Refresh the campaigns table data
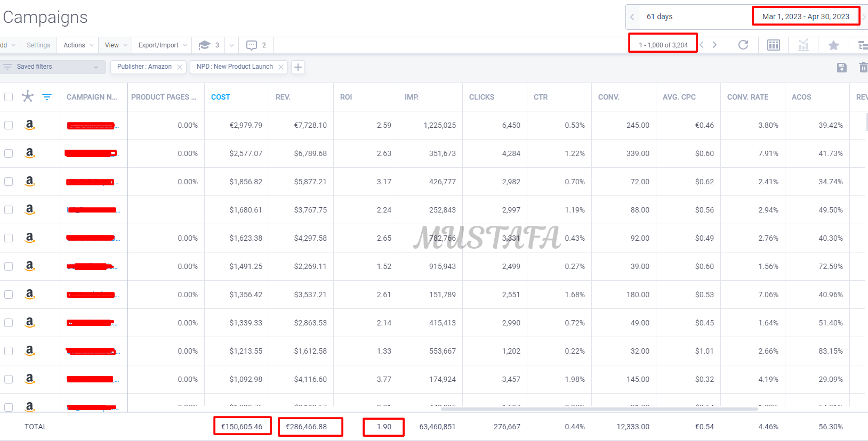Screen dimensions: 868x441 click(x=743, y=45)
